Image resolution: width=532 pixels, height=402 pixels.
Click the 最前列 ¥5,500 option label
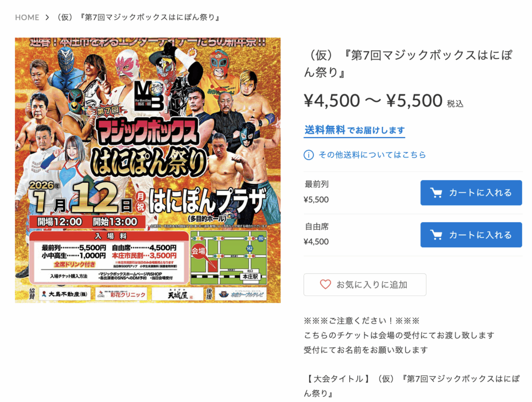coord(316,192)
